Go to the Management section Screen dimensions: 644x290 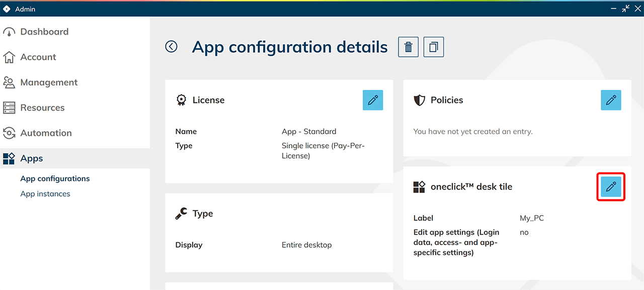49,82
